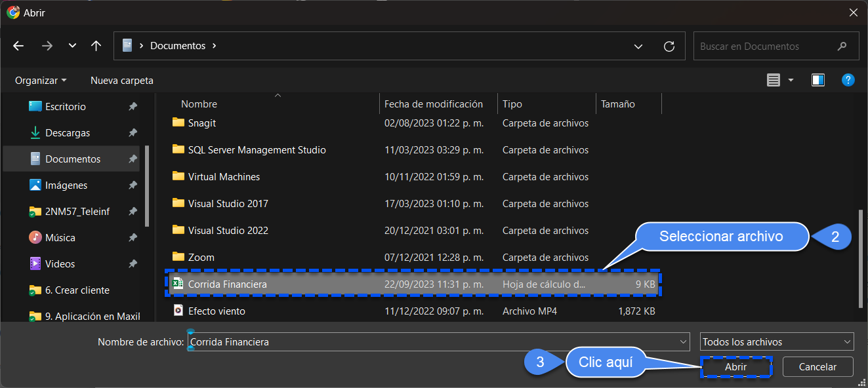The width and height of the screenshot is (868, 388).
Task: Click Nueva carpeta button
Action: coord(122,81)
